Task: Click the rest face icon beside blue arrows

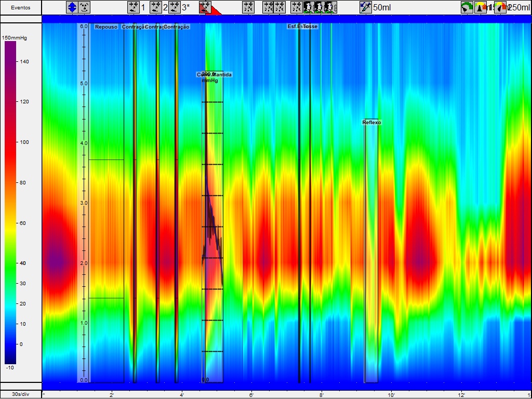Action: [84, 7]
